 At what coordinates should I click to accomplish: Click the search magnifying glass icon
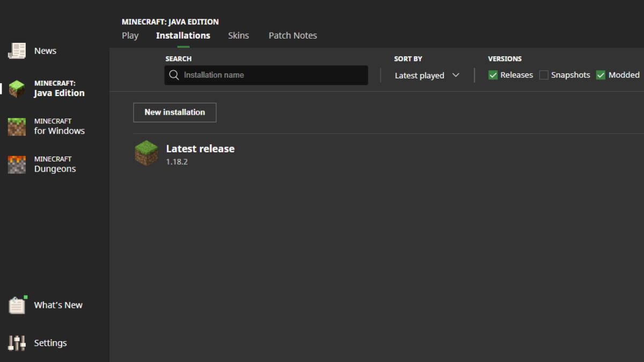[174, 75]
